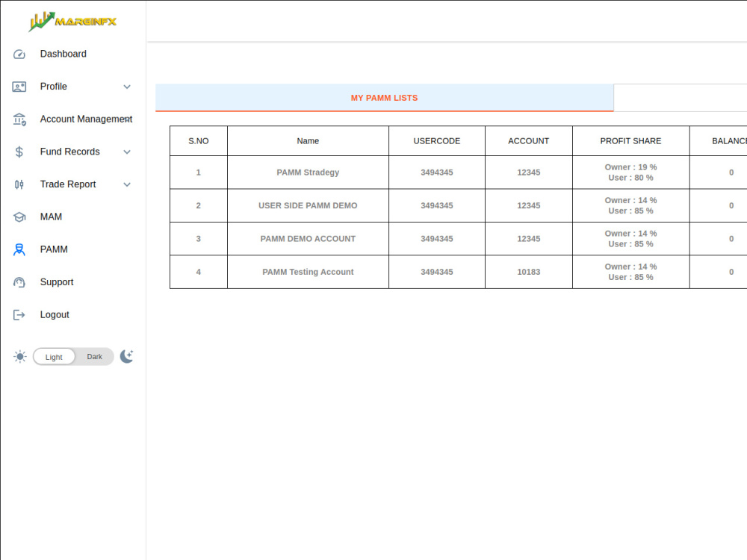Expand the Trade Report chevron
Image resolution: width=747 pixels, height=560 pixels.
[127, 184]
